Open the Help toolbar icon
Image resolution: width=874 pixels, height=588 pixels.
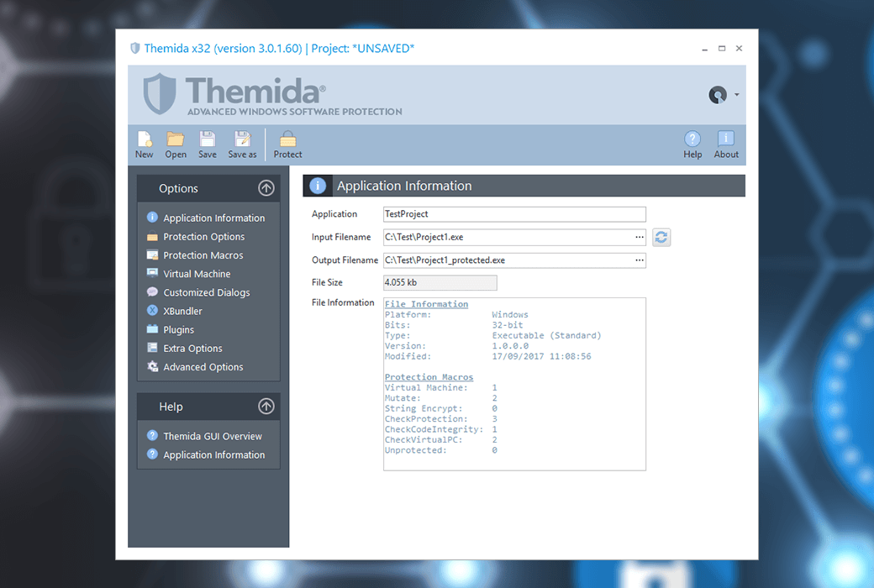tap(692, 144)
